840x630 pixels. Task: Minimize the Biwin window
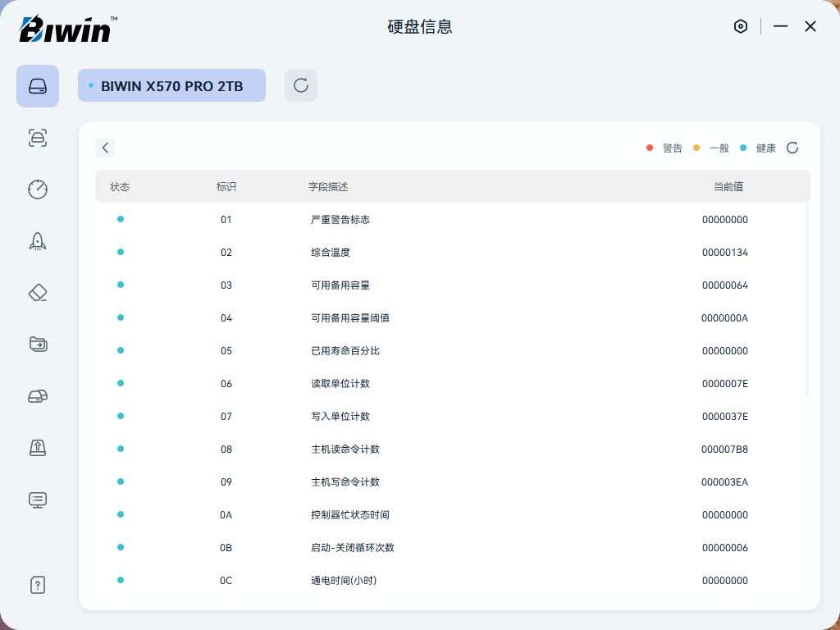[x=781, y=26]
